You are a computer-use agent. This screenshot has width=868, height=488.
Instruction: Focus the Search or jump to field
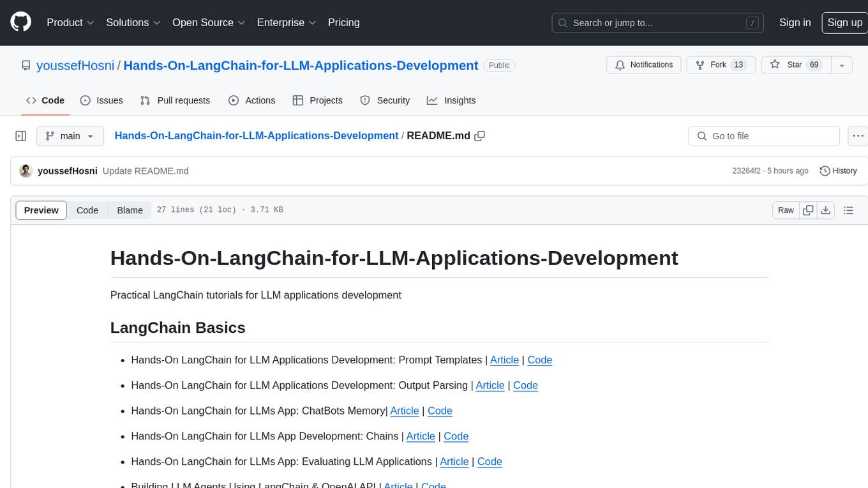click(x=659, y=23)
